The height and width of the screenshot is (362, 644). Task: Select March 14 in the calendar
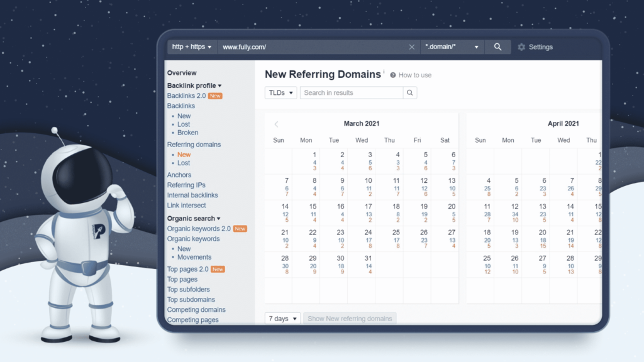pos(279,213)
